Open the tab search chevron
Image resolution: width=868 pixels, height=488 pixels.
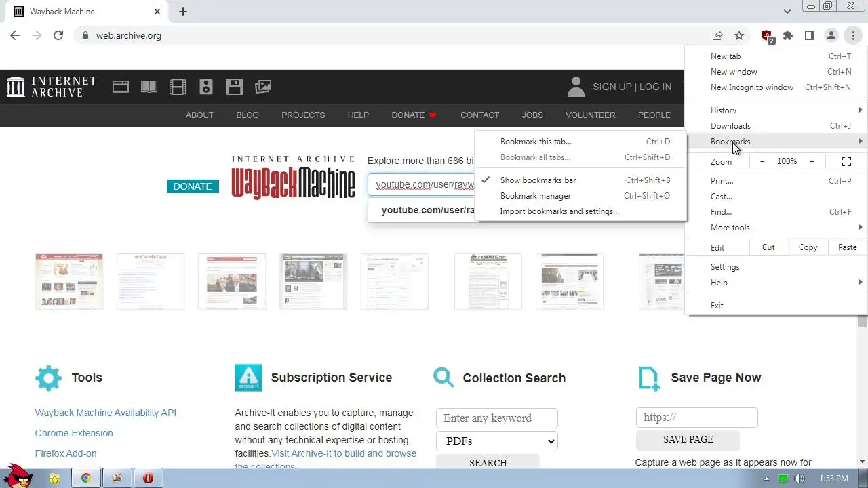pyautogui.click(x=787, y=12)
